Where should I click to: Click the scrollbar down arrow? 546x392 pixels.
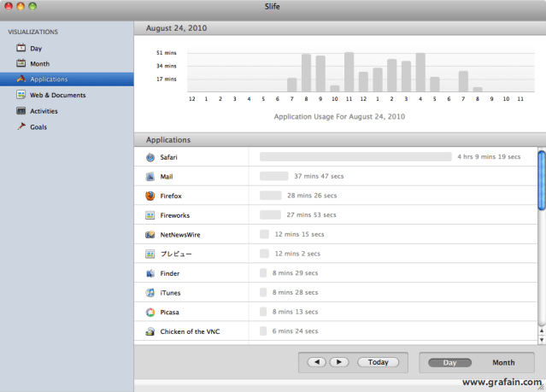tap(542, 339)
